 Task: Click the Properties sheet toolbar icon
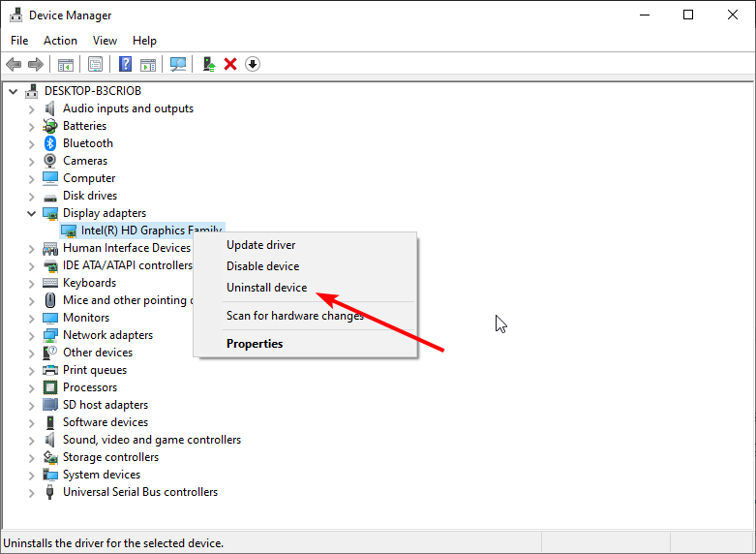click(x=95, y=64)
